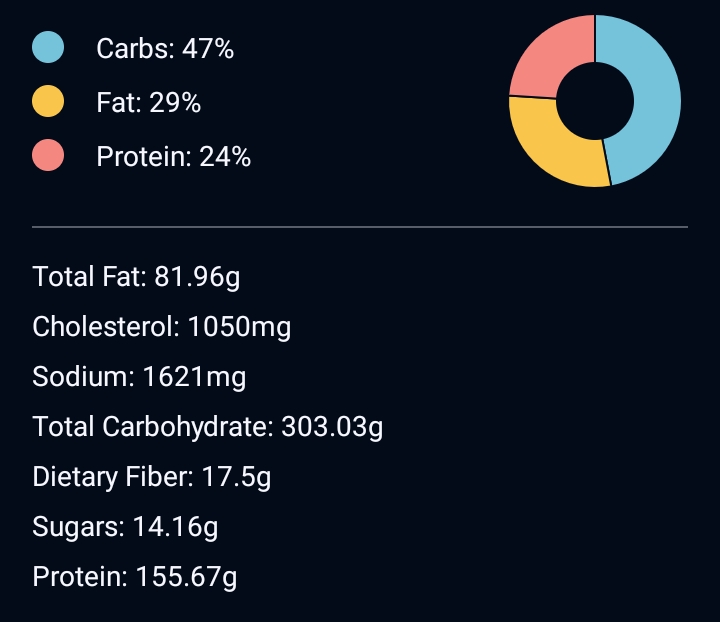Select the Fat: 29% legend label
Image resolution: width=720 pixels, height=622 pixels.
pos(148,102)
